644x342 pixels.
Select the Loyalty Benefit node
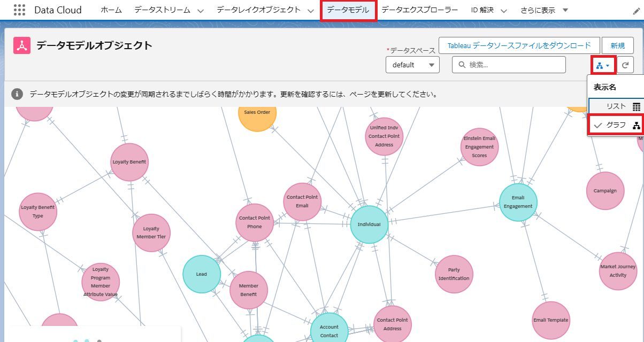click(129, 162)
